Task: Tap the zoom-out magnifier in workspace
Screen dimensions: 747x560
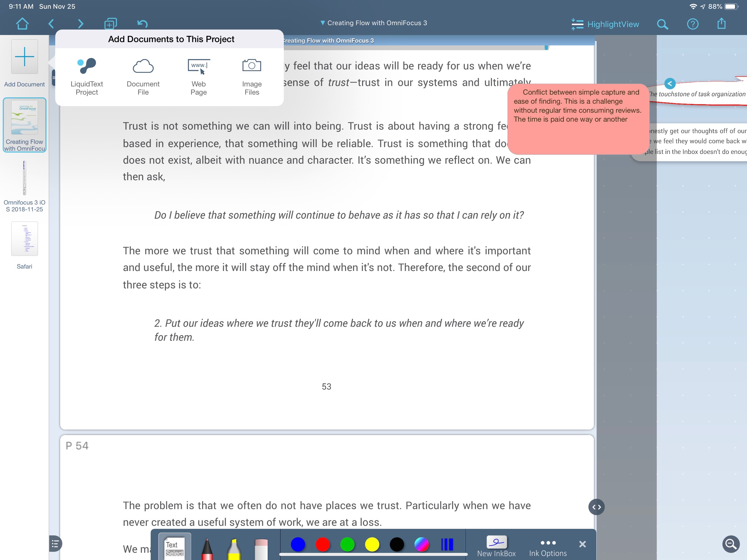Action: (731, 544)
